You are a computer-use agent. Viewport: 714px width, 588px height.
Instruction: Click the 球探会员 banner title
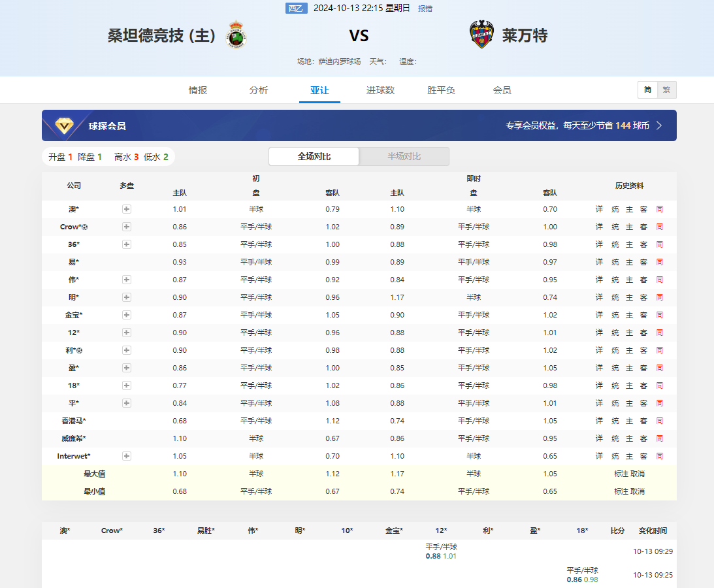(107, 125)
